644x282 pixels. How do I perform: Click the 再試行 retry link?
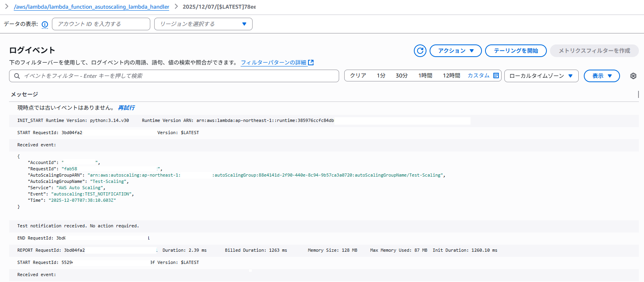(x=126, y=108)
